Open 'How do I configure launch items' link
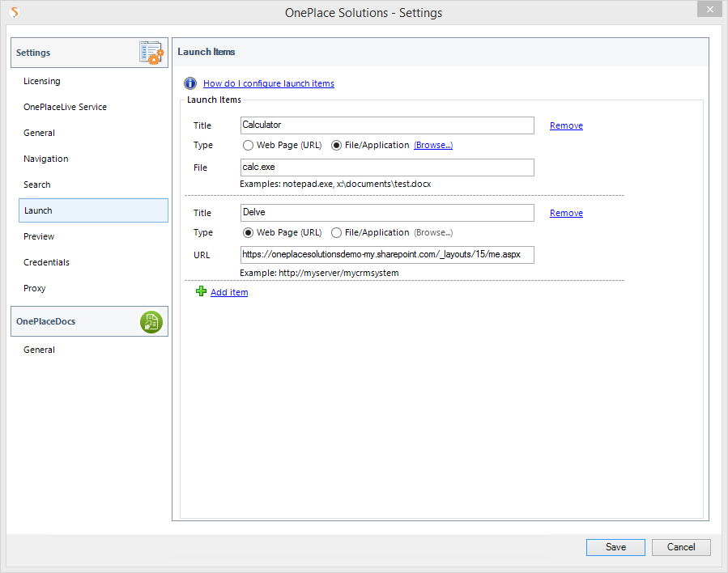Image resolution: width=728 pixels, height=573 pixels. click(x=269, y=83)
